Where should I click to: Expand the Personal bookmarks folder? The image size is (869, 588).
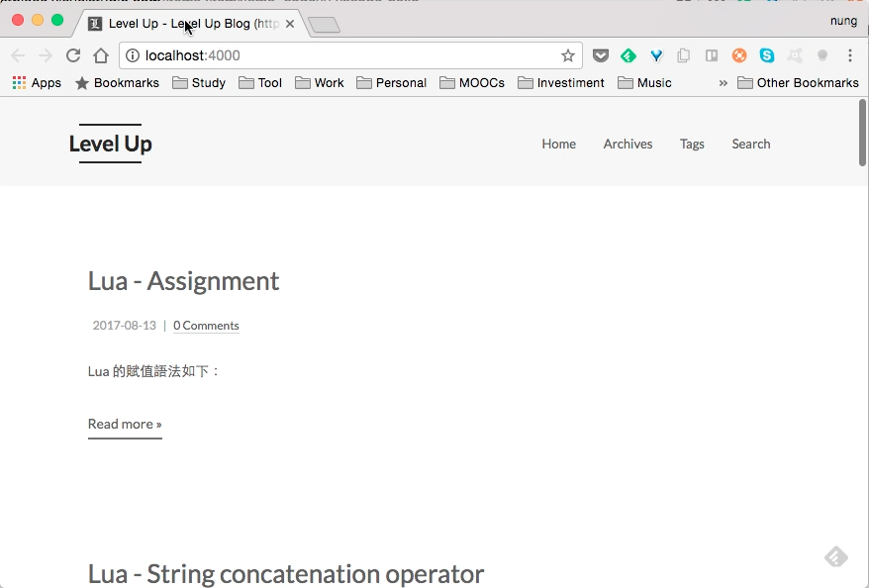(x=391, y=83)
